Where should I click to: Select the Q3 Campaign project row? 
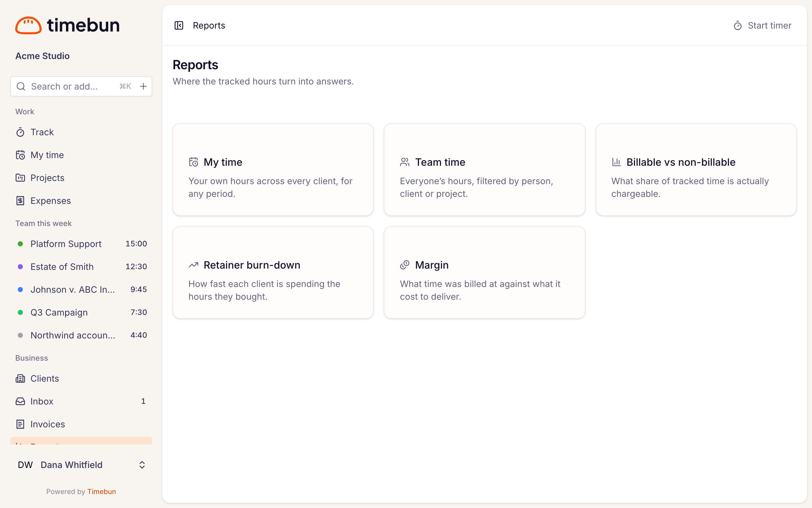click(x=81, y=312)
